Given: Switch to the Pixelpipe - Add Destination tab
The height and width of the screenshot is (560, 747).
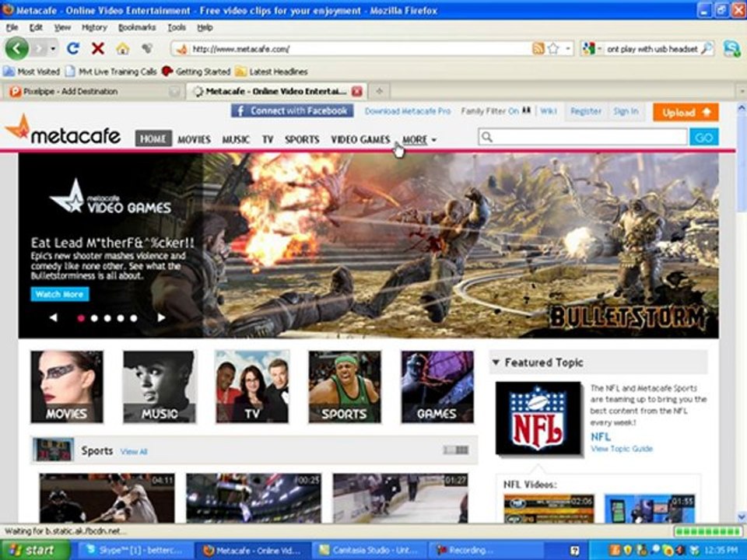Looking at the screenshot, I should tap(94, 92).
